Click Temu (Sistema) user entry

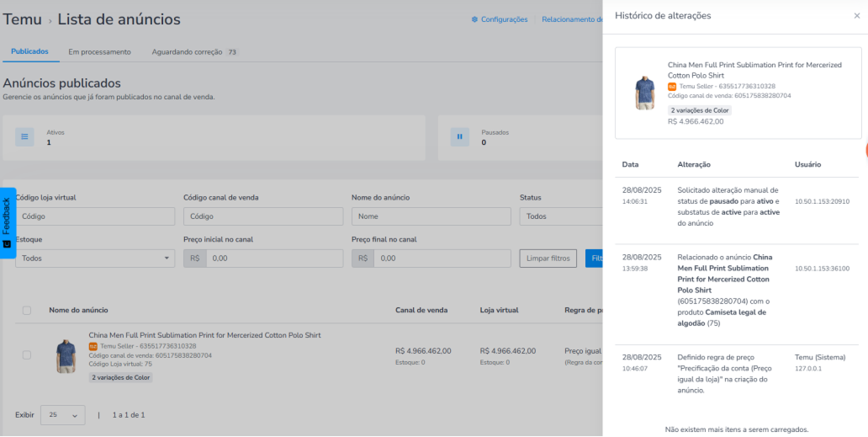click(x=820, y=357)
